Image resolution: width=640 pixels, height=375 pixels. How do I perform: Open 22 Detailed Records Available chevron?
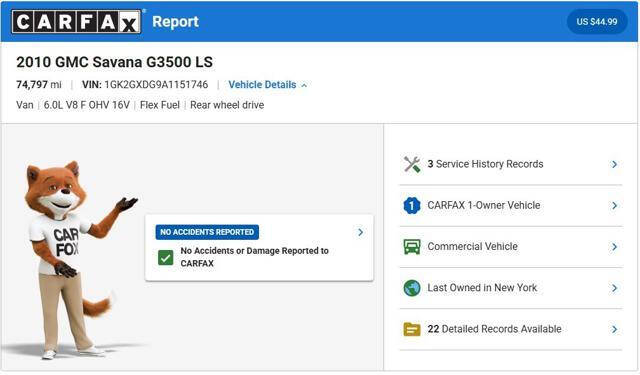tap(614, 329)
